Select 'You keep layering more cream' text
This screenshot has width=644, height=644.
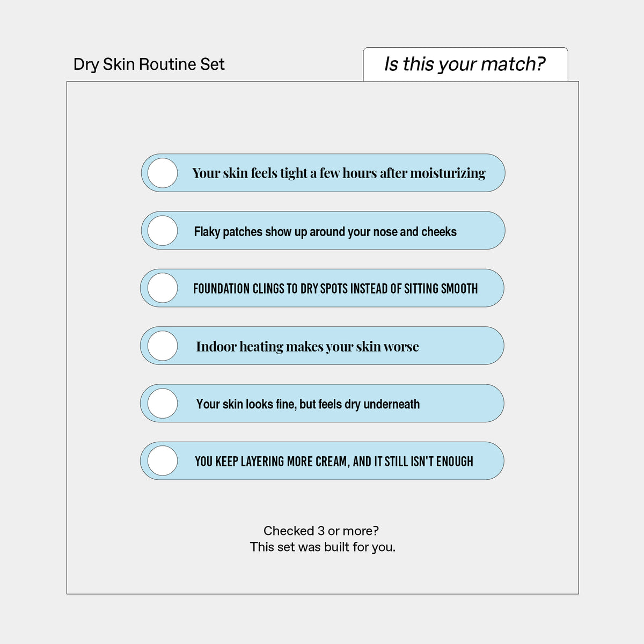pos(334,462)
